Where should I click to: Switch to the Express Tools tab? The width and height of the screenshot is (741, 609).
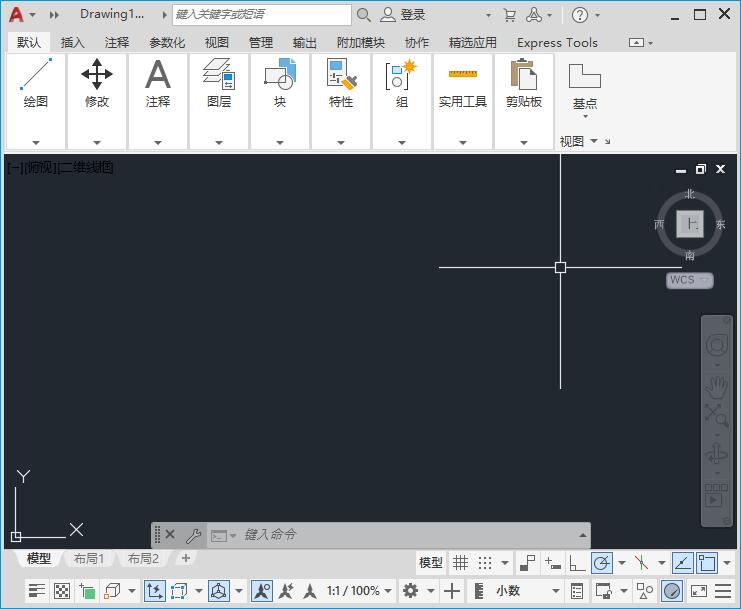click(557, 43)
